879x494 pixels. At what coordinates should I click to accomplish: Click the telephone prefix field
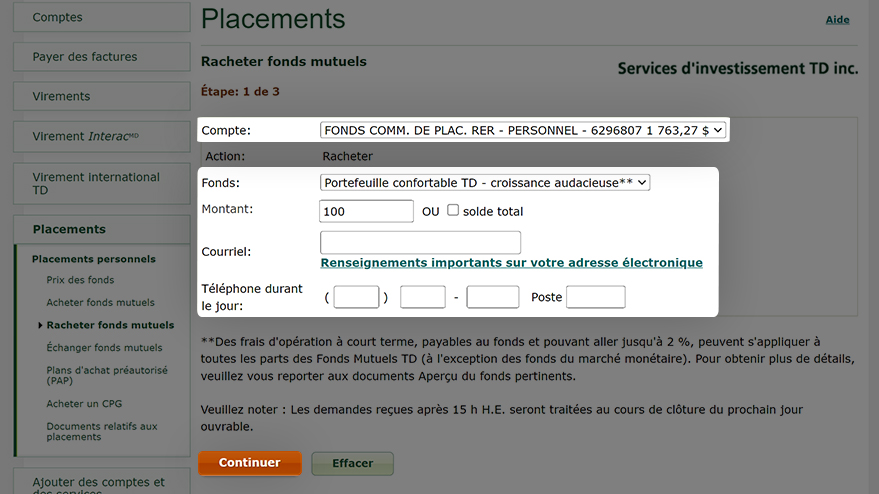coord(423,297)
